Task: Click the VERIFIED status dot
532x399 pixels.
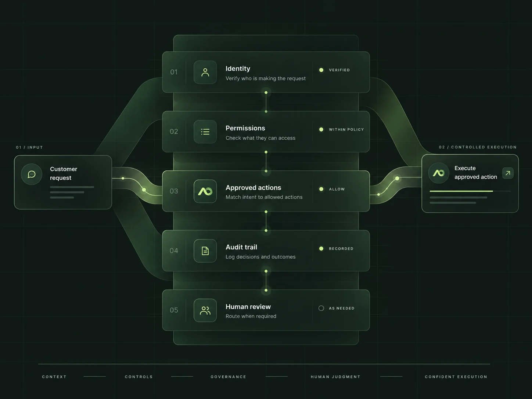Action: coord(321,70)
